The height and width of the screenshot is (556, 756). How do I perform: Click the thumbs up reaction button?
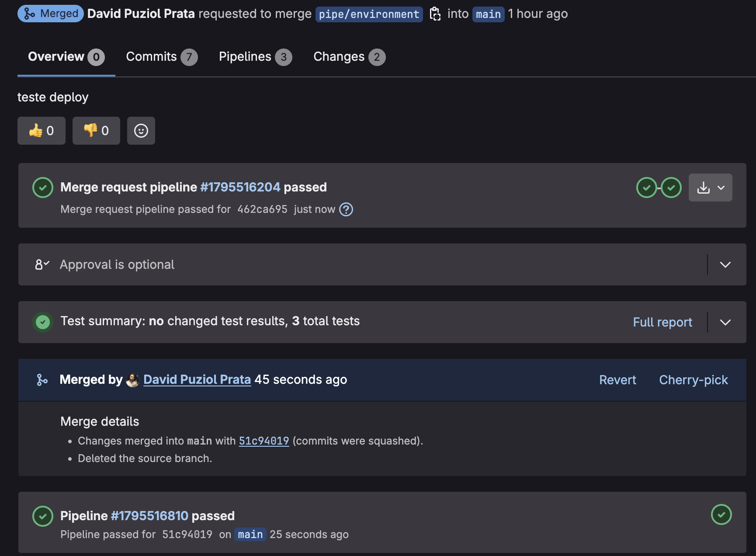(x=42, y=131)
